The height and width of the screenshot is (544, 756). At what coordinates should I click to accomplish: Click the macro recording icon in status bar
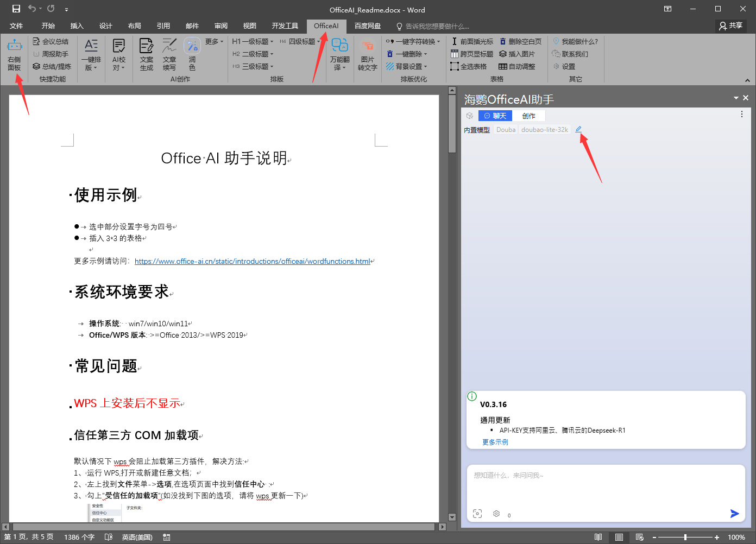tap(167, 537)
